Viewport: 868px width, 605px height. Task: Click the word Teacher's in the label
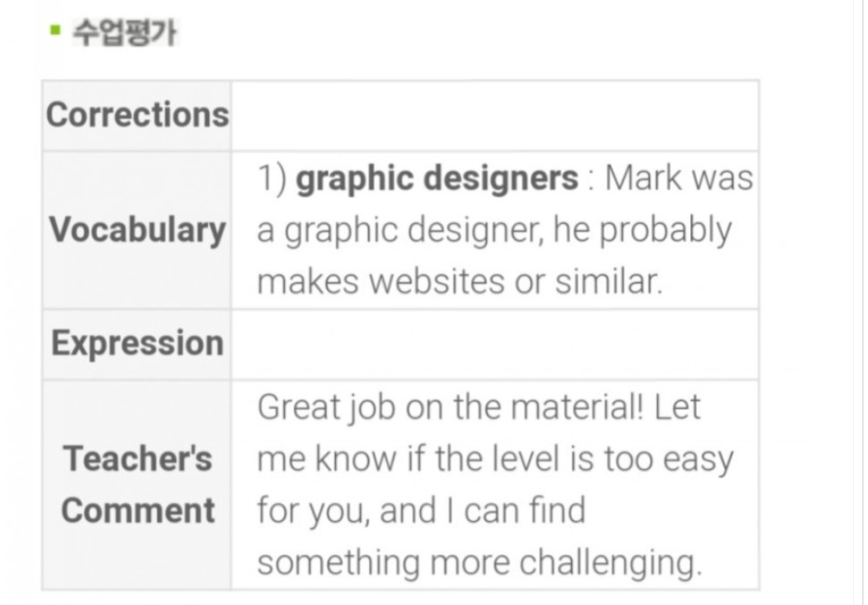coord(137,459)
